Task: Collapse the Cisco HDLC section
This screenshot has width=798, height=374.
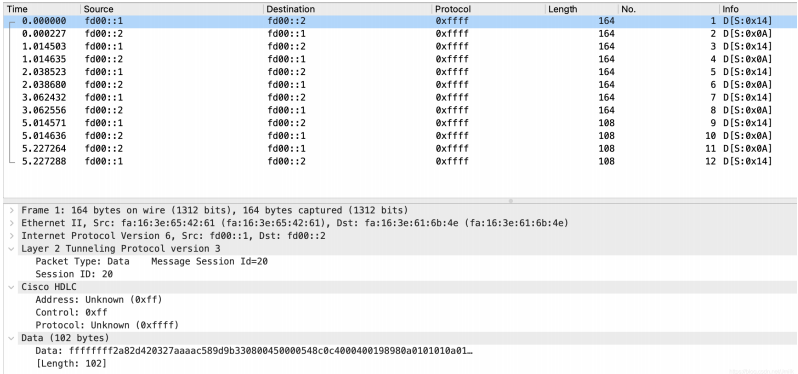Action: point(11,287)
